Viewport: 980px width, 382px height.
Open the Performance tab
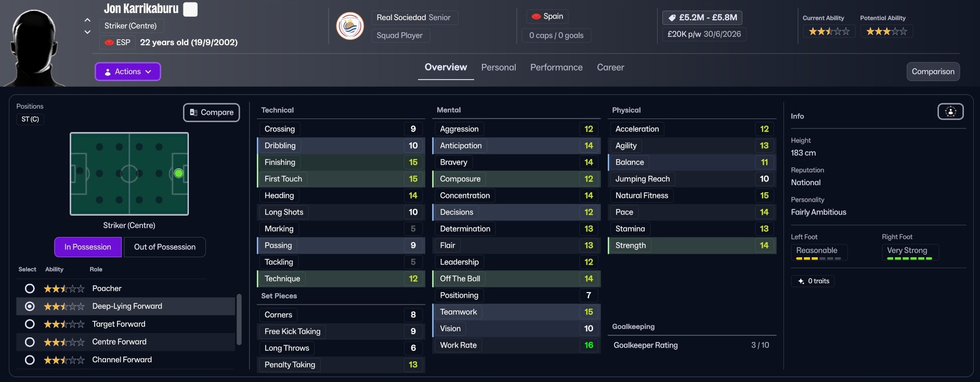click(x=556, y=68)
